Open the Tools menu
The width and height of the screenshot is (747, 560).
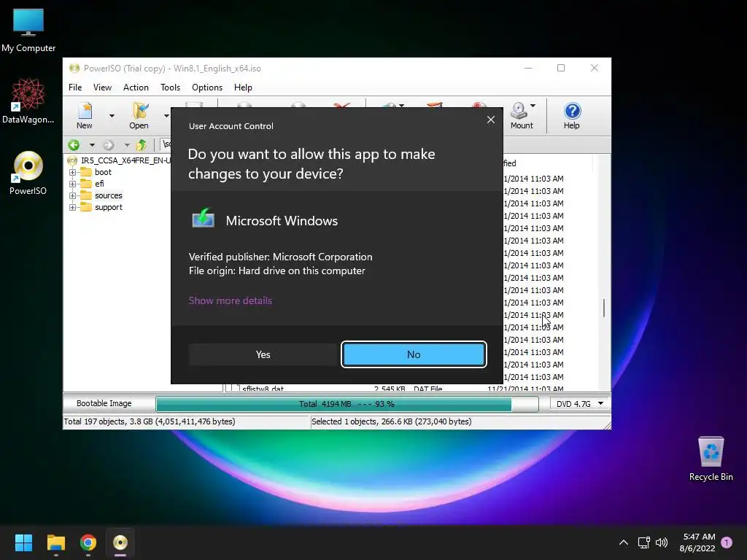(x=170, y=87)
